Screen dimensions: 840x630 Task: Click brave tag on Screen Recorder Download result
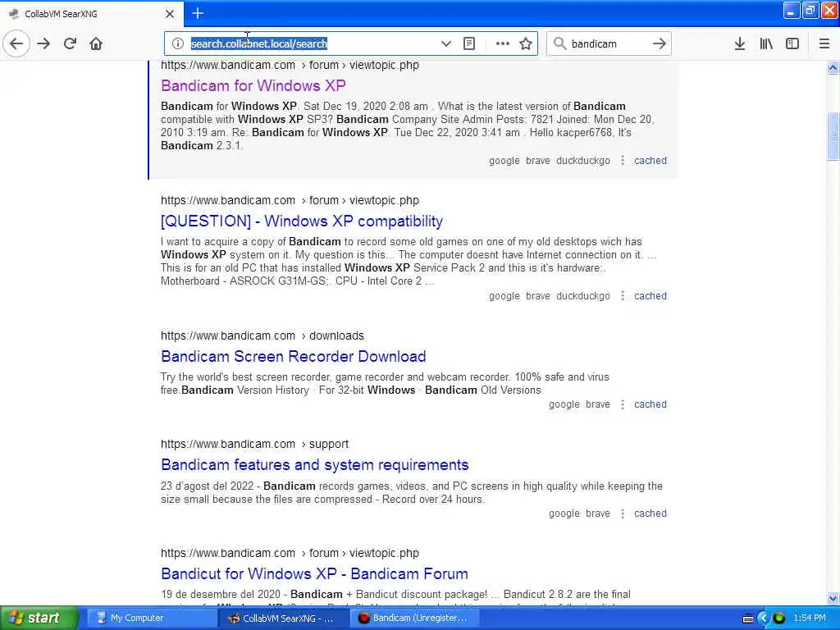click(x=598, y=404)
